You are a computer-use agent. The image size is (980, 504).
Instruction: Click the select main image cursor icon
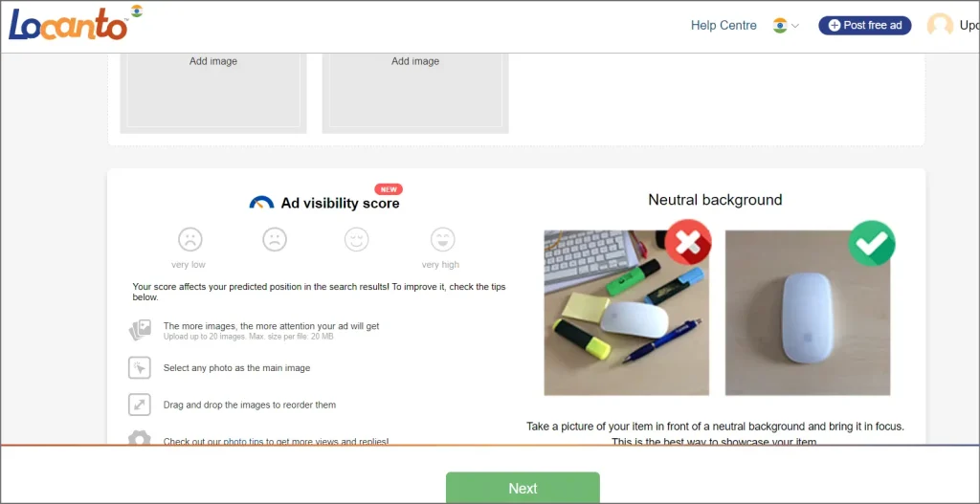[140, 368]
